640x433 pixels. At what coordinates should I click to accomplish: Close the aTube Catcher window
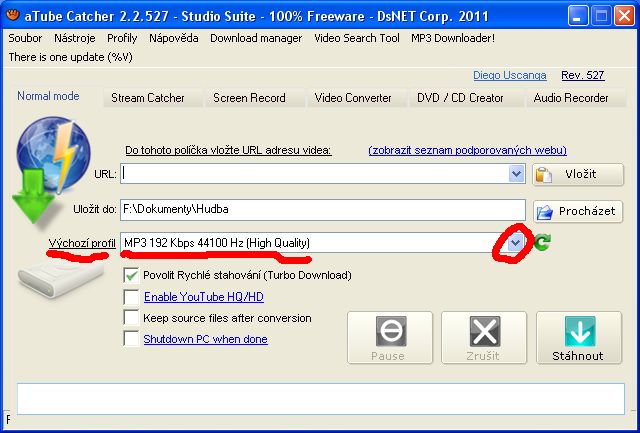[624, 16]
